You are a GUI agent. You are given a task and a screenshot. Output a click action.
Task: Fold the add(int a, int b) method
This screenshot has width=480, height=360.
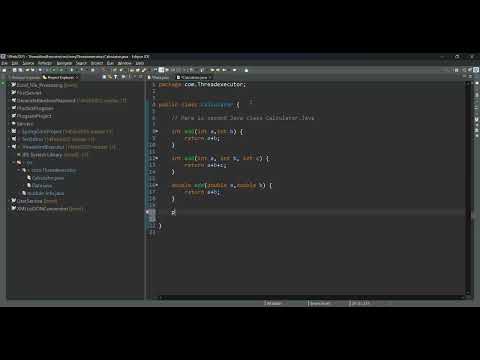click(x=157, y=131)
